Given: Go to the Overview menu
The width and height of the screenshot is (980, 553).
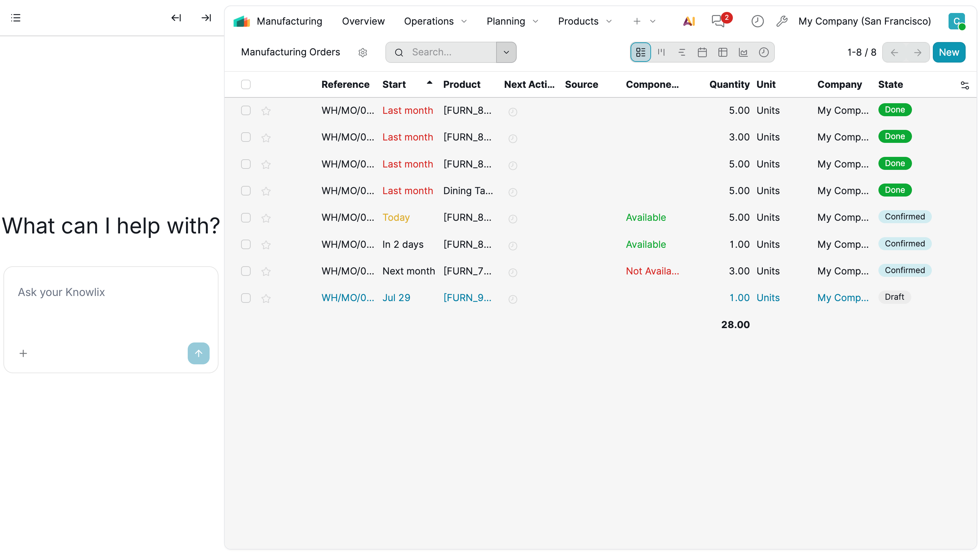Looking at the screenshot, I should click(x=363, y=21).
